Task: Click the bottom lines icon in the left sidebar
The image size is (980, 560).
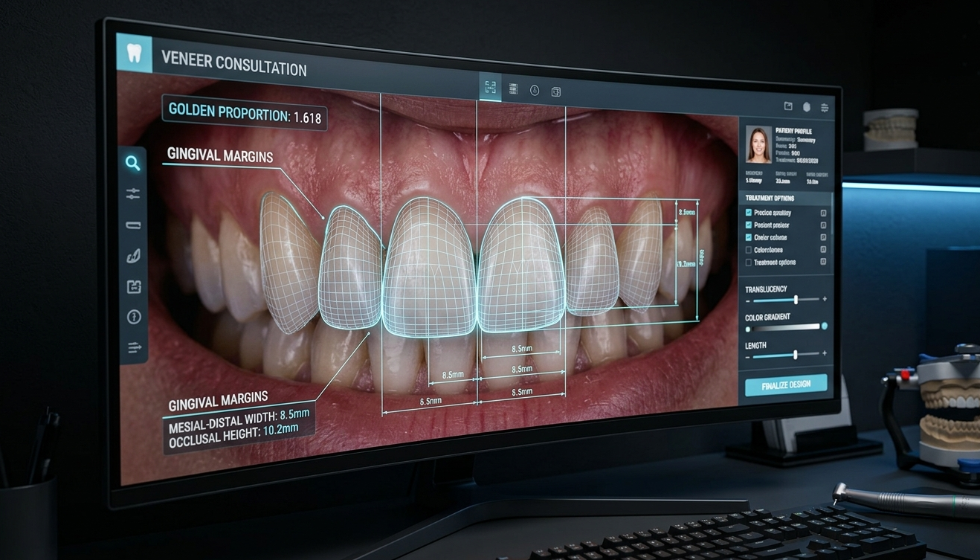Action: (x=135, y=347)
